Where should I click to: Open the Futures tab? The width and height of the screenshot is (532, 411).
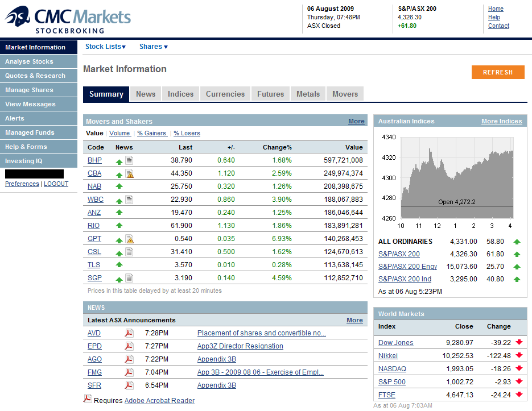pos(270,94)
